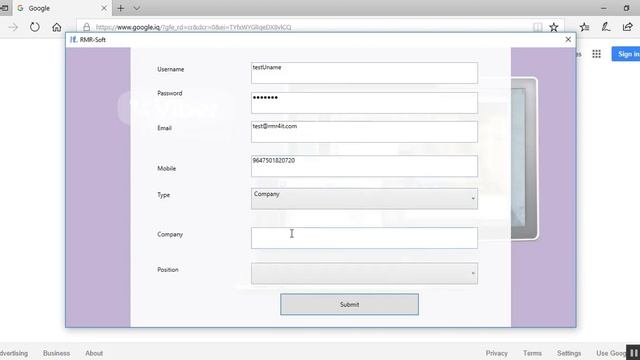Go to browser home page icon
Viewport: 640px width, 360px height.
click(x=57, y=27)
